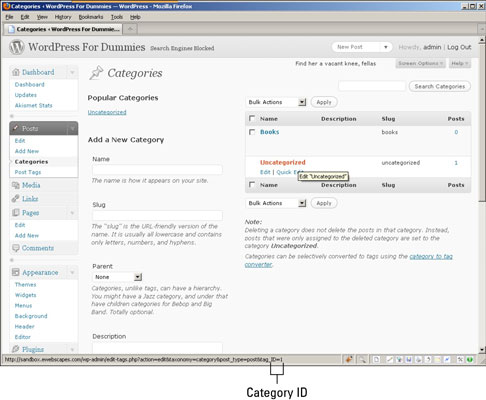This screenshot has height=400, width=486.
Task: Click the scrollbar up arrow
Action: (x=482, y=40)
